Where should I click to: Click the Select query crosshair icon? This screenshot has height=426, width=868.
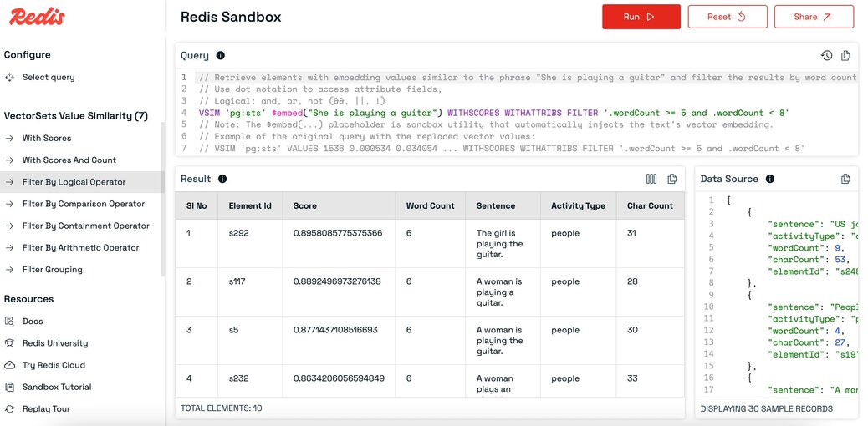pos(9,78)
